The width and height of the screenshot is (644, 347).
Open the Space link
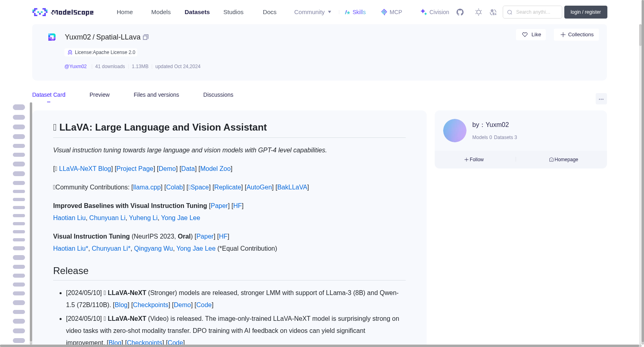tap(199, 187)
